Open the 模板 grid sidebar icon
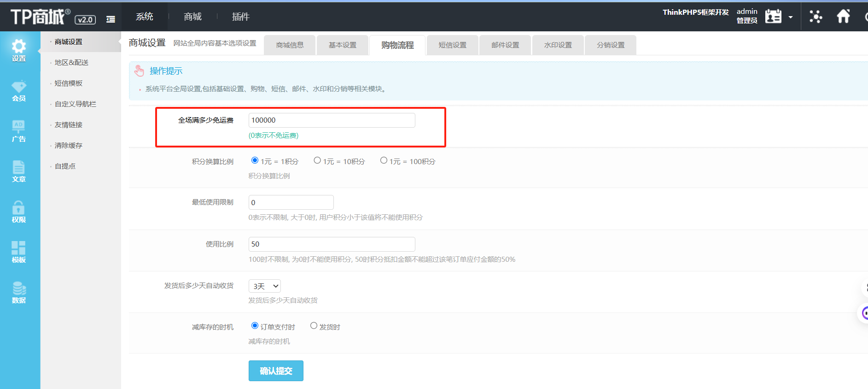This screenshot has height=389, width=868. pos(19,252)
